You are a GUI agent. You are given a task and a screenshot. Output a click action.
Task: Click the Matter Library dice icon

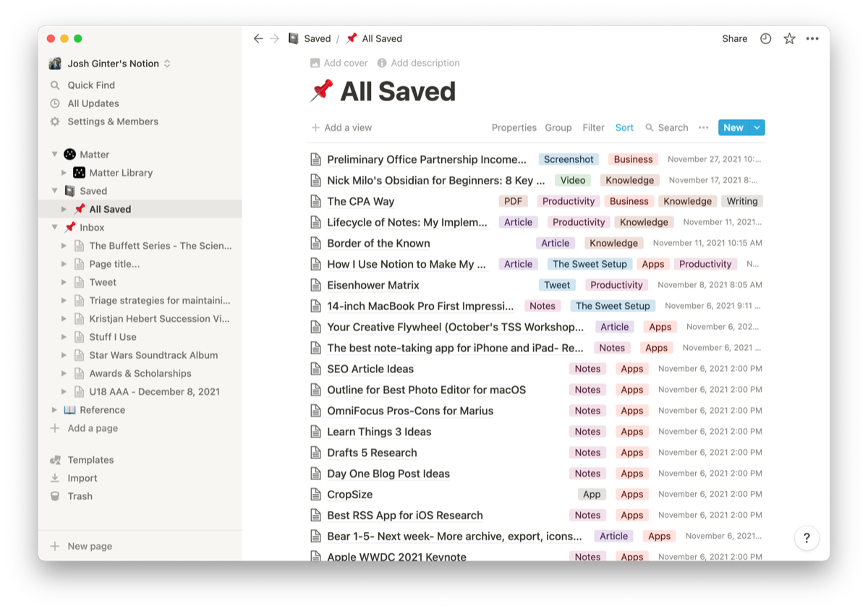(80, 173)
